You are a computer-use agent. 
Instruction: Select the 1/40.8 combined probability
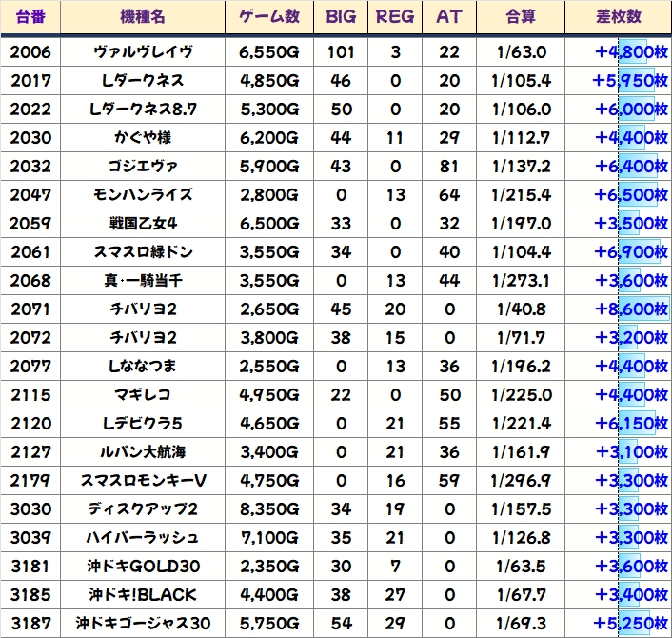click(522, 309)
